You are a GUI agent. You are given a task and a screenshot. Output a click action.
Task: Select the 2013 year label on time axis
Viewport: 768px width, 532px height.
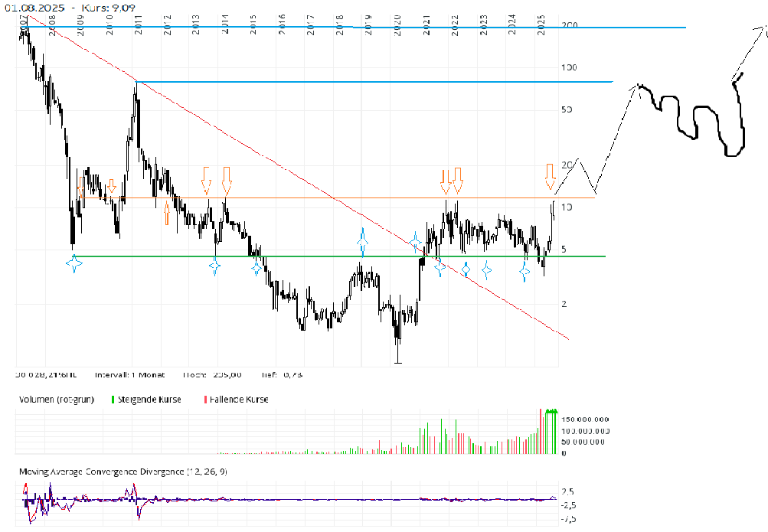(x=196, y=24)
